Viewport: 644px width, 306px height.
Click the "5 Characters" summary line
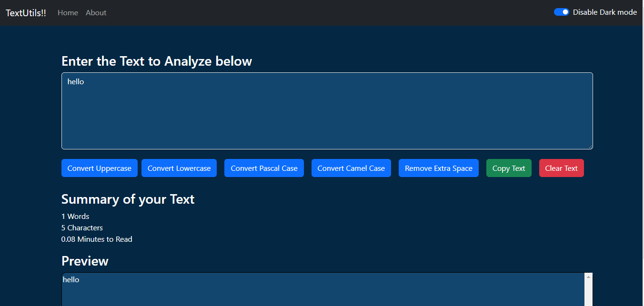click(82, 228)
